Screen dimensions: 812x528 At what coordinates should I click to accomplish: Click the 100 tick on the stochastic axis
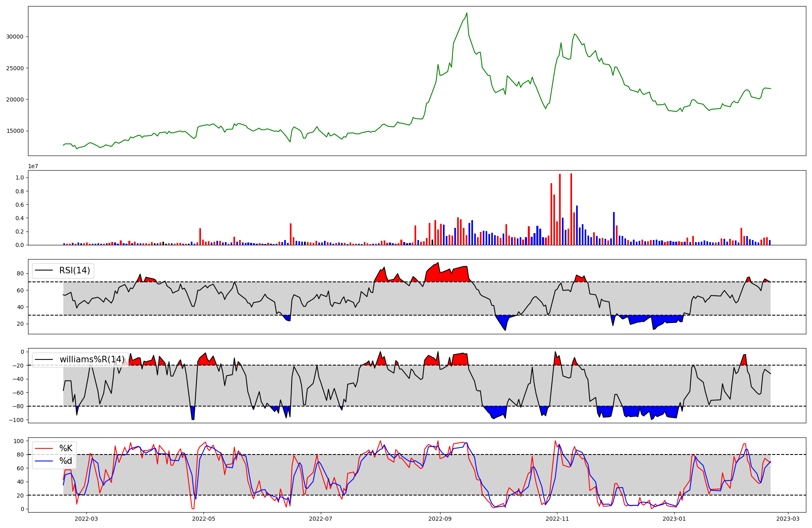pyautogui.click(x=19, y=441)
